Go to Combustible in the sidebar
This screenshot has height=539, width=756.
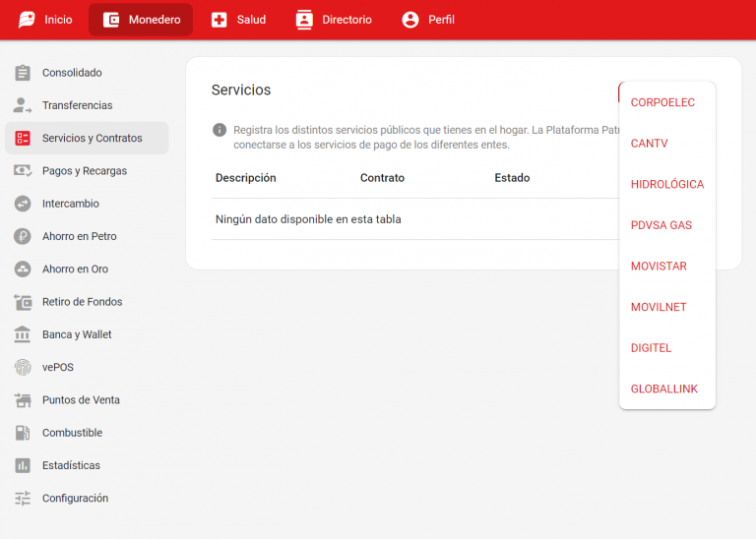click(87, 433)
